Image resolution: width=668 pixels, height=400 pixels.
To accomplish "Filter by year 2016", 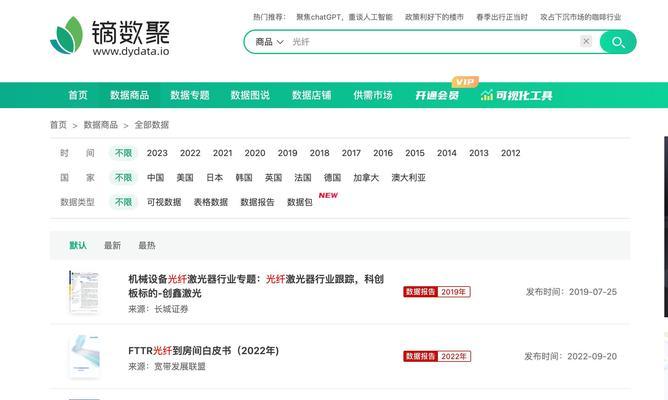I will [x=383, y=153].
